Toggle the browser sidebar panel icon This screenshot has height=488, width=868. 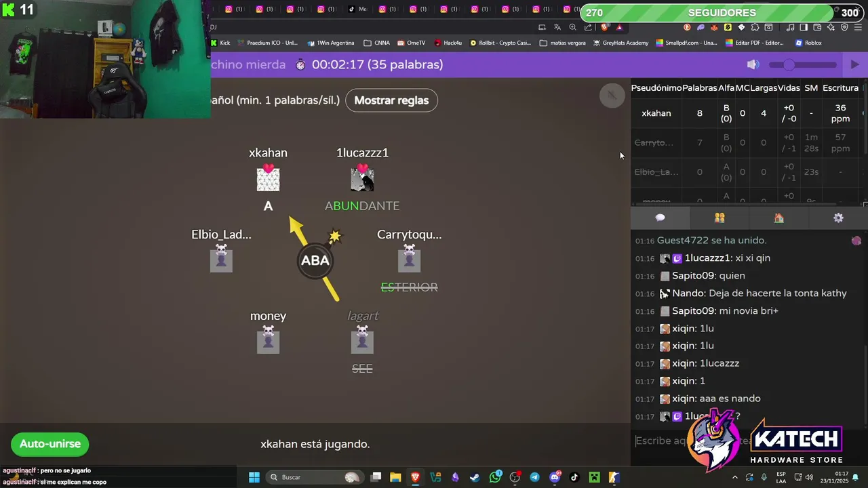point(804,27)
